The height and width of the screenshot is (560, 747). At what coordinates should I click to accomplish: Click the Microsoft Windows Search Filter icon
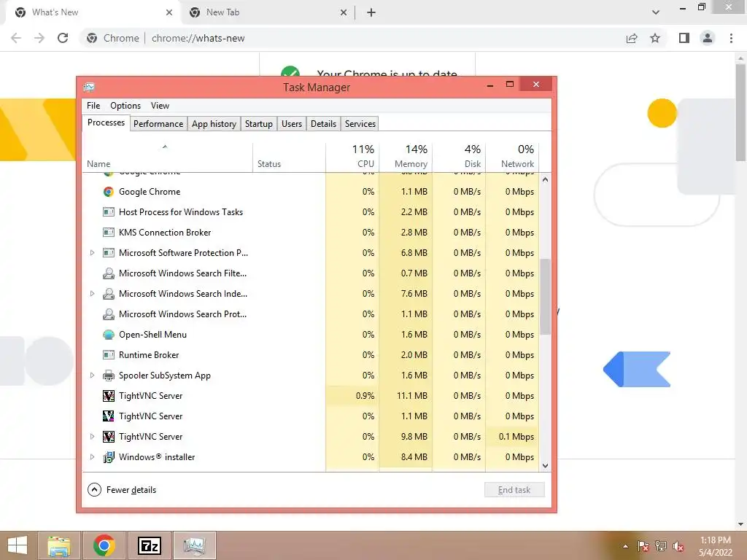pos(109,273)
